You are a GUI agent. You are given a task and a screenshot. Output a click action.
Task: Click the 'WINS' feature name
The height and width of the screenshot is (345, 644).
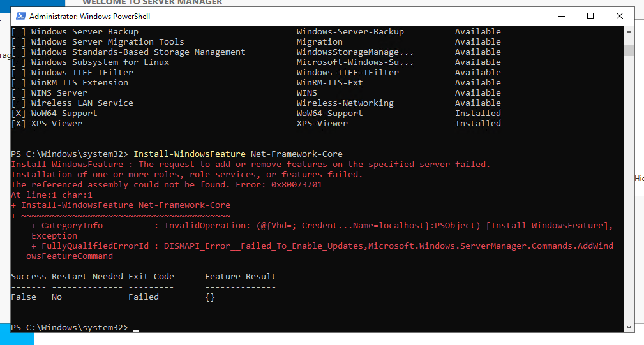coord(307,93)
